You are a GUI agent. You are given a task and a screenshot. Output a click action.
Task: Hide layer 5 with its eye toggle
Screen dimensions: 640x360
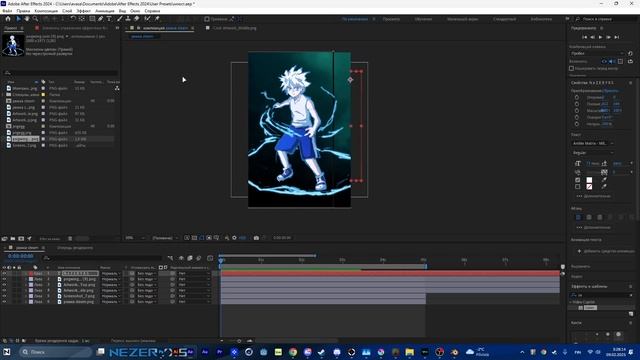click(4, 296)
